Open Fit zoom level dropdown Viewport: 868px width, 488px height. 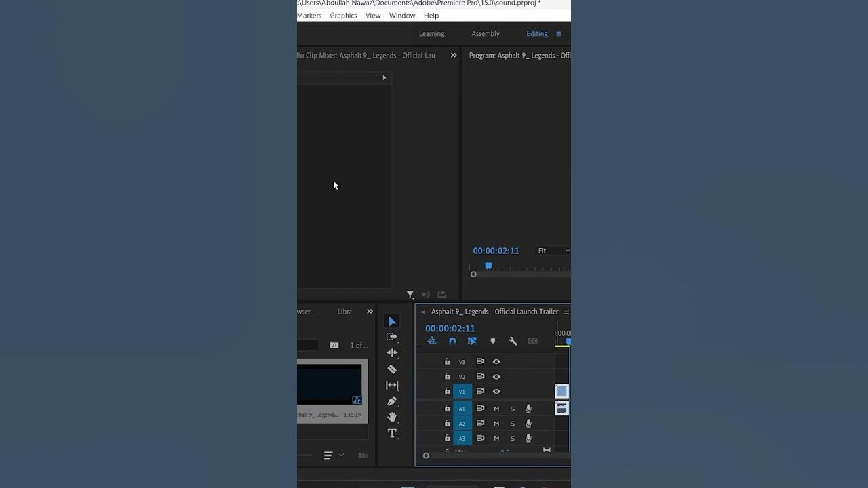pyautogui.click(x=553, y=251)
